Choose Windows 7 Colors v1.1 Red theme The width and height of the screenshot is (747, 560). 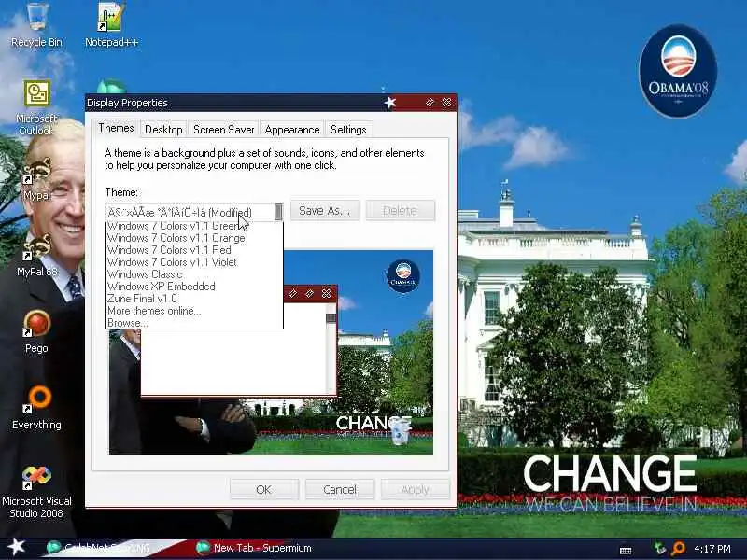pyautogui.click(x=194, y=250)
